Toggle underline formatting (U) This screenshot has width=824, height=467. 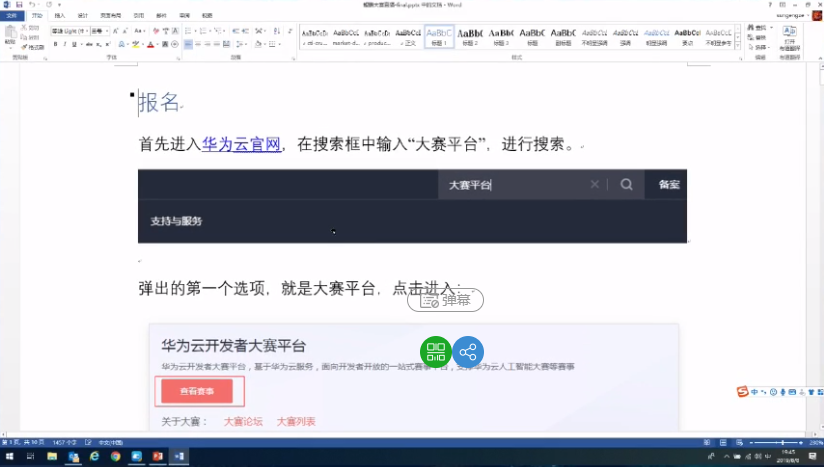pyautogui.click(x=74, y=44)
